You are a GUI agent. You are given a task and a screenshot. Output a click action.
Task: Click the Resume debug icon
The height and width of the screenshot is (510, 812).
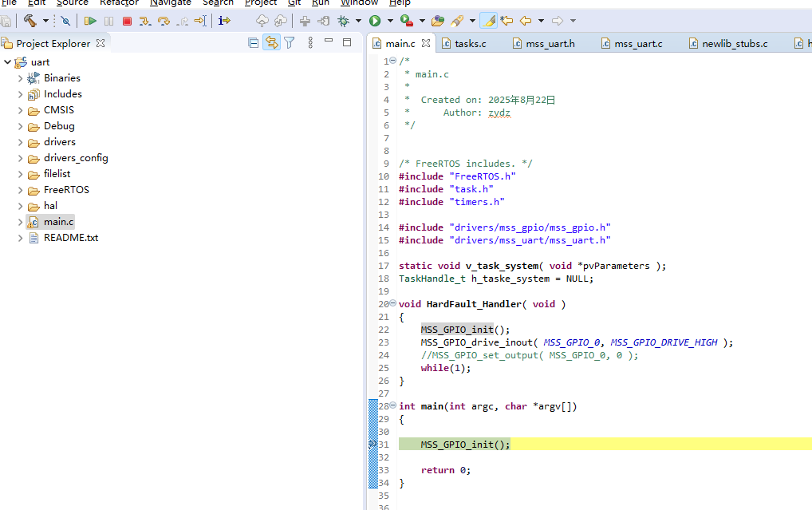coord(90,21)
